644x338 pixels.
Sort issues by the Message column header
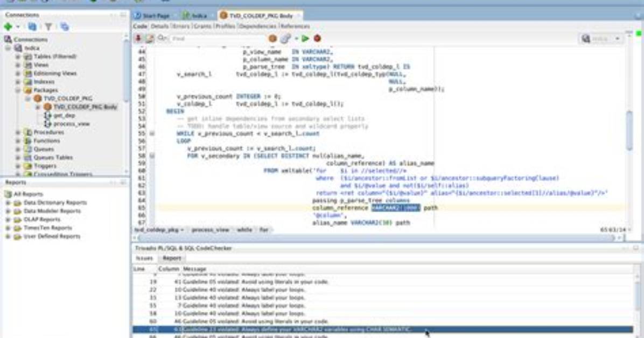195,269
